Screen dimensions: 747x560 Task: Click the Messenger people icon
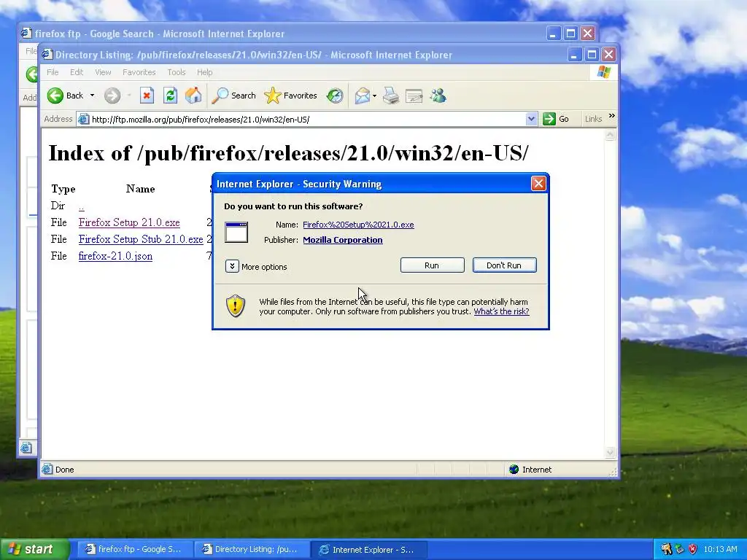(x=438, y=96)
